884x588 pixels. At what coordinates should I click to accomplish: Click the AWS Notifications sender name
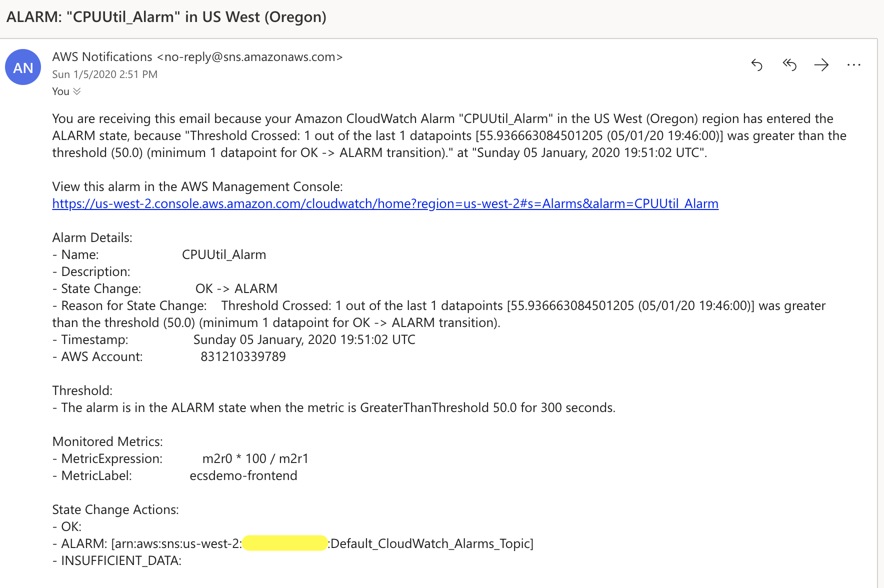coord(102,57)
